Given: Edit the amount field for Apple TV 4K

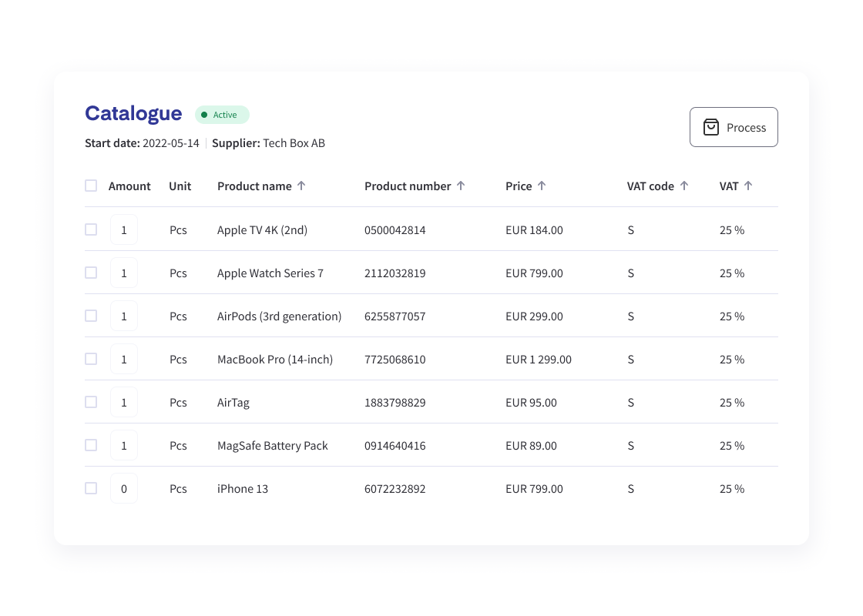Looking at the screenshot, I should tap(124, 230).
